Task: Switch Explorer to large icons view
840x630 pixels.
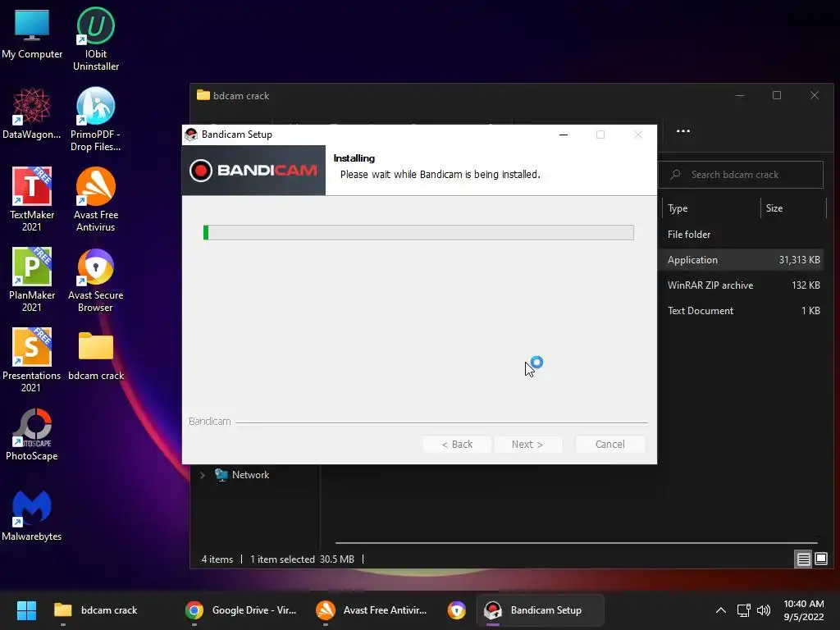Action: click(820, 559)
